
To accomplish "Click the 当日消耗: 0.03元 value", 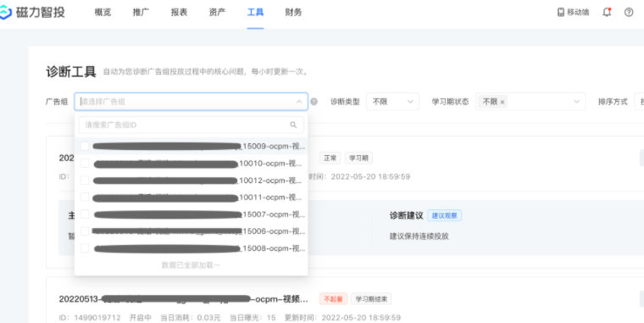I will tap(190, 318).
